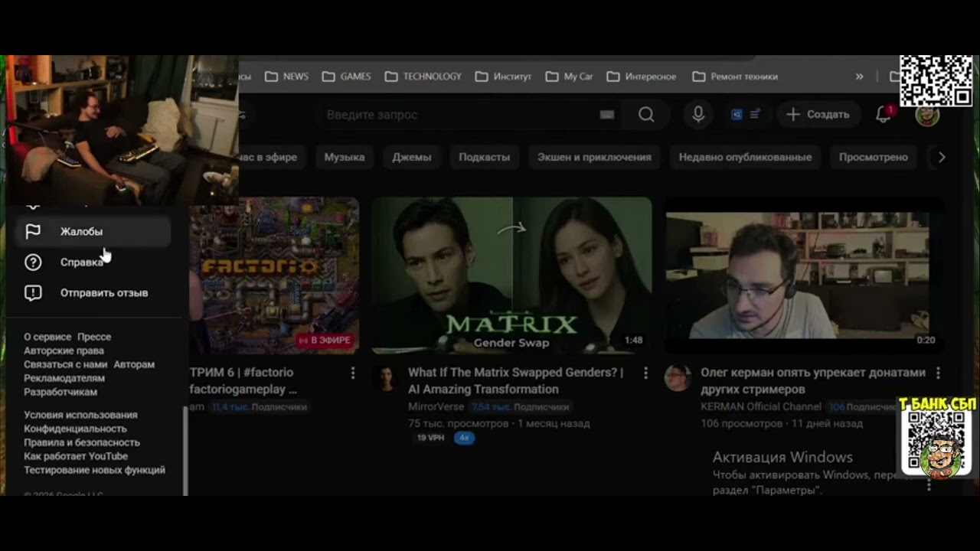Click the sidebar vertical scrollbar

185,452
